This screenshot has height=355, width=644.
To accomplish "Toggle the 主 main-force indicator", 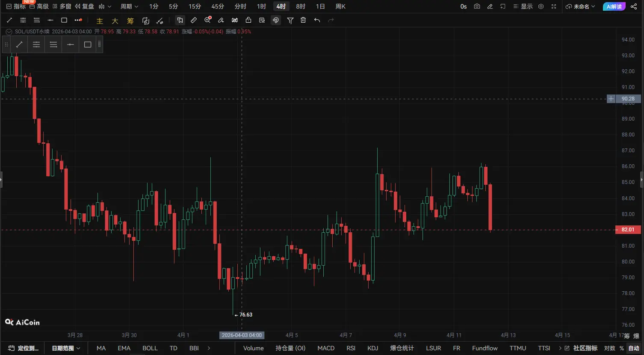I will coord(100,21).
